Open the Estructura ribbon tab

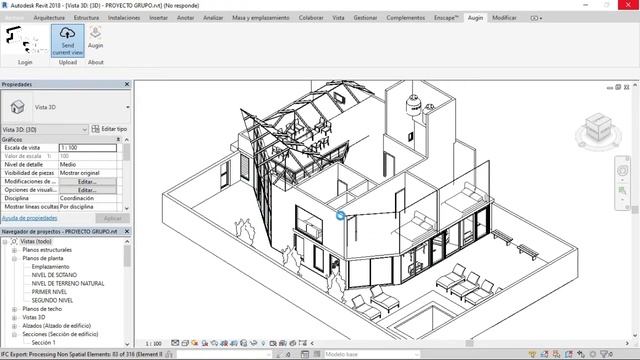[86, 18]
